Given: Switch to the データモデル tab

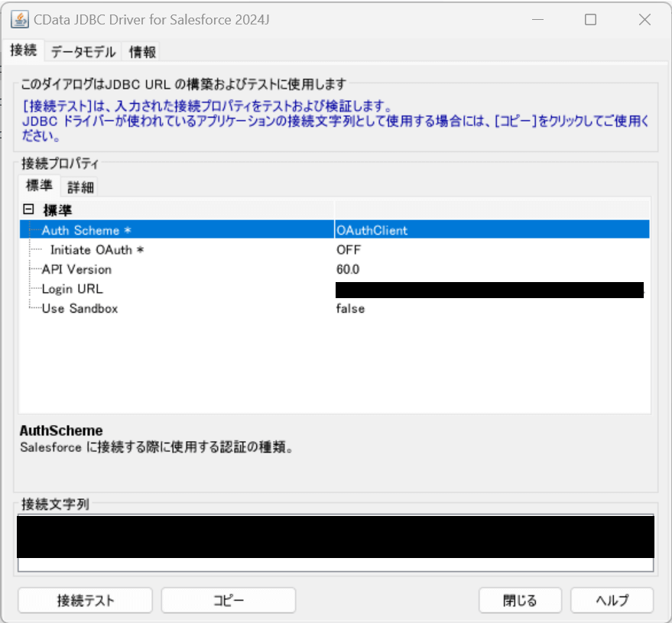Looking at the screenshot, I should [83, 52].
